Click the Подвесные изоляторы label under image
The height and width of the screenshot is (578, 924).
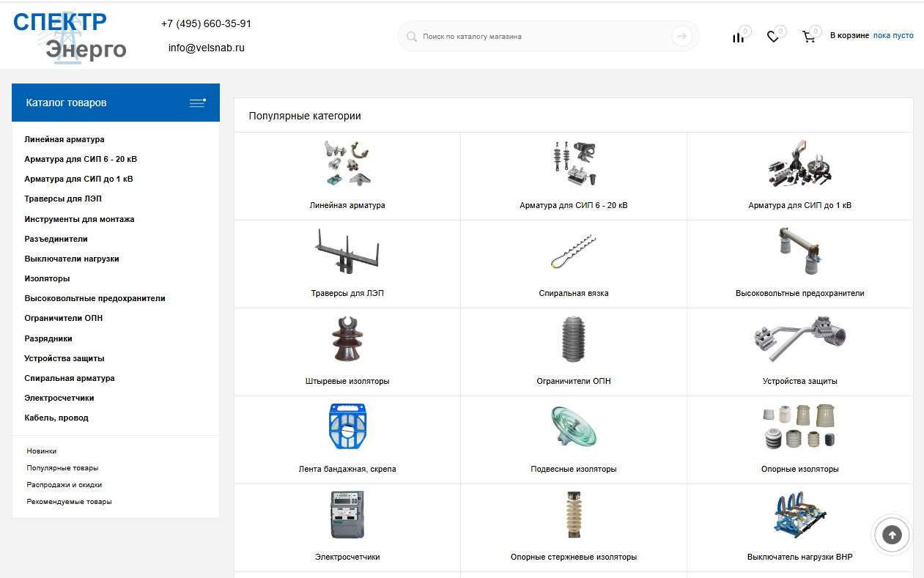tap(574, 469)
